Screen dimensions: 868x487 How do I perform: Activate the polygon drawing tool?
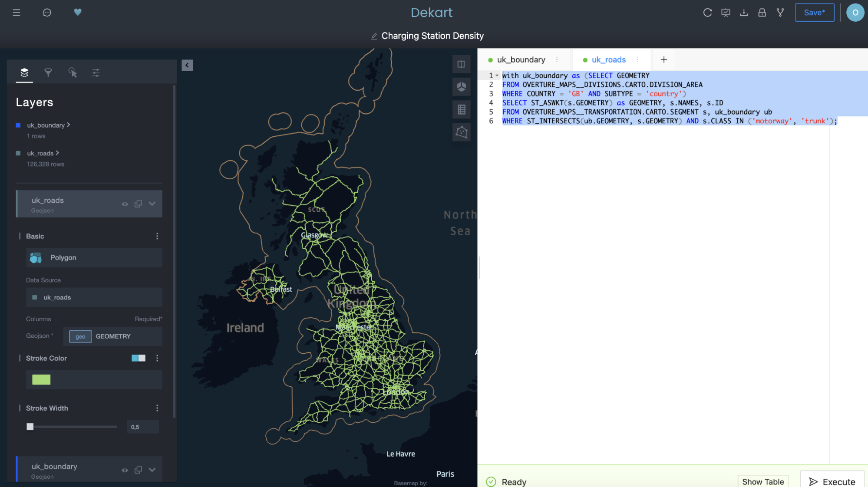(x=461, y=132)
